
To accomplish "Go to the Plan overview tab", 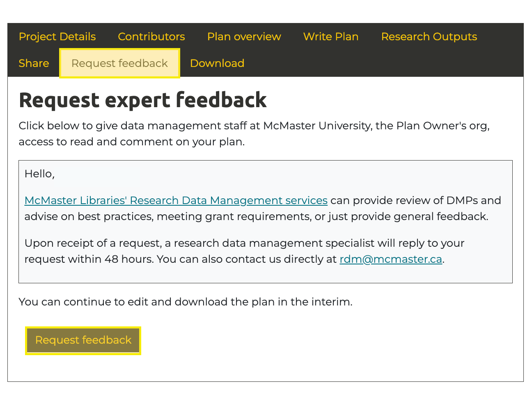I will pos(244,37).
